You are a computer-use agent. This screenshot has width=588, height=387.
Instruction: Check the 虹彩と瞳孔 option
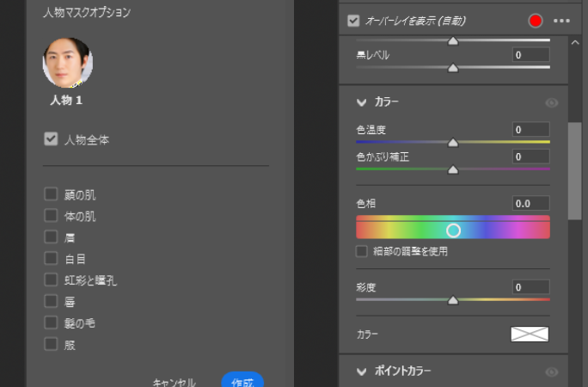point(51,279)
